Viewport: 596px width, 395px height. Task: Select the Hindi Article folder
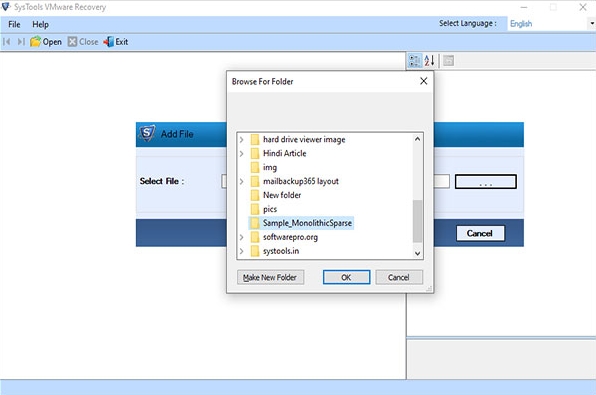point(284,154)
